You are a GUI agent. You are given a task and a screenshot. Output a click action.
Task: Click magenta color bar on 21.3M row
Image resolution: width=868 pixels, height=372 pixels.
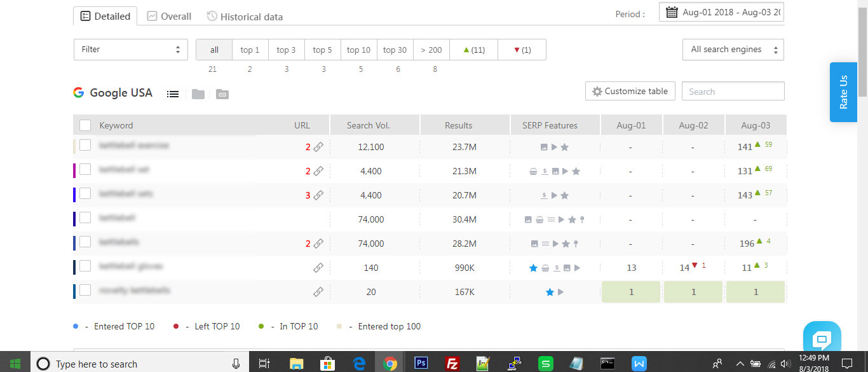pyautogui.click(x=75, y=170)
